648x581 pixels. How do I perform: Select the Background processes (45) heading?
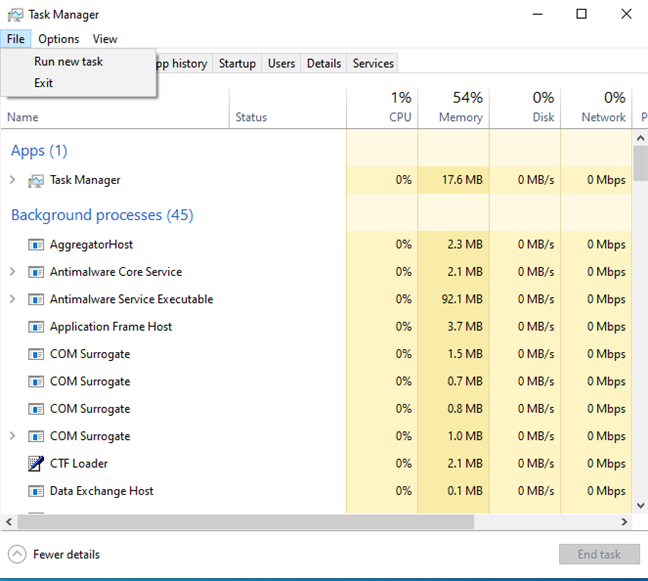[102, 215]
